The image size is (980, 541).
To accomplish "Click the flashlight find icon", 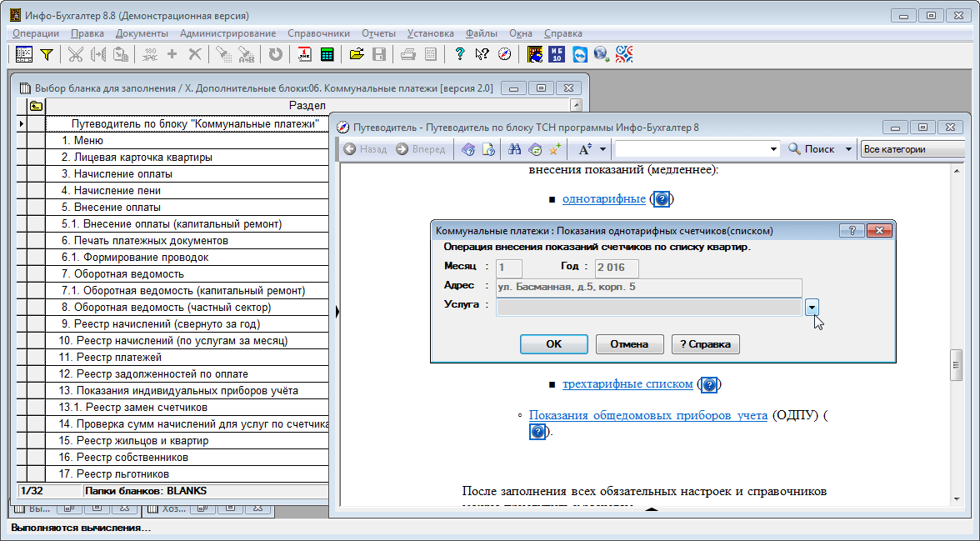I will (223, 54).
